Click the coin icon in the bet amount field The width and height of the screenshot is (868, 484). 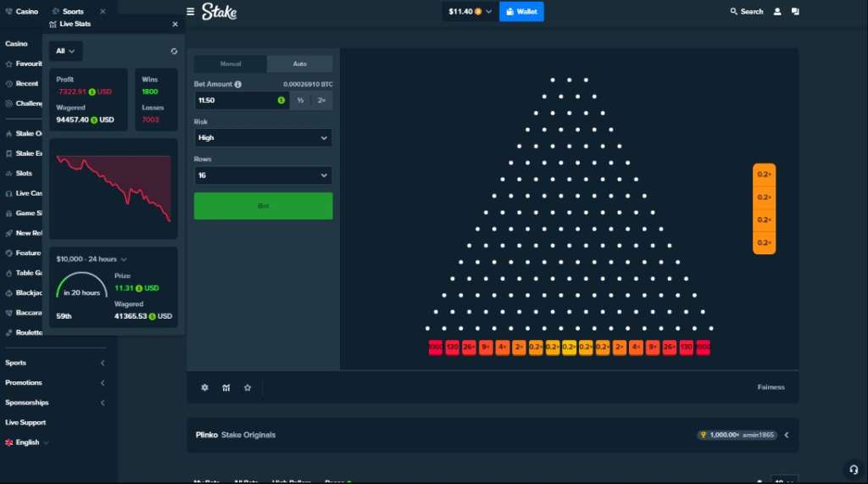pyautogui.click(x=281, y=100)
